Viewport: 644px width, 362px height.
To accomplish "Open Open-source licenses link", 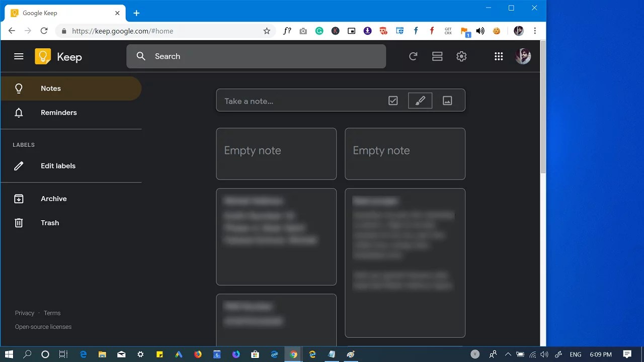I will pyautogui.click(x=43, y=327).
